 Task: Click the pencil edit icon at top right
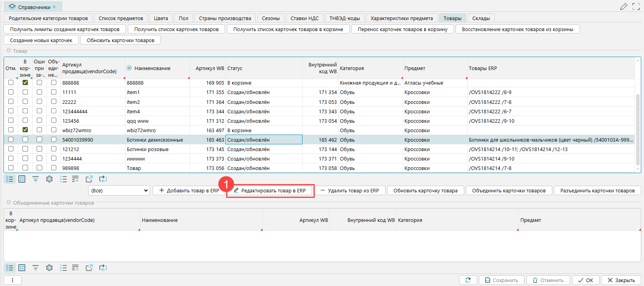pos(624,7)
